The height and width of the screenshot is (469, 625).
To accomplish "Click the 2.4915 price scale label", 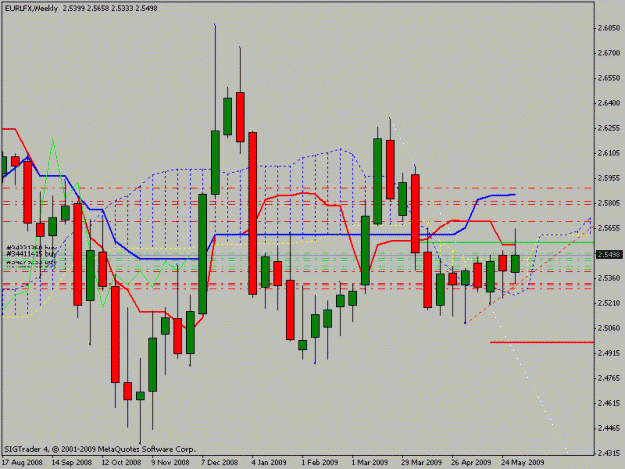I will (609, 353).
